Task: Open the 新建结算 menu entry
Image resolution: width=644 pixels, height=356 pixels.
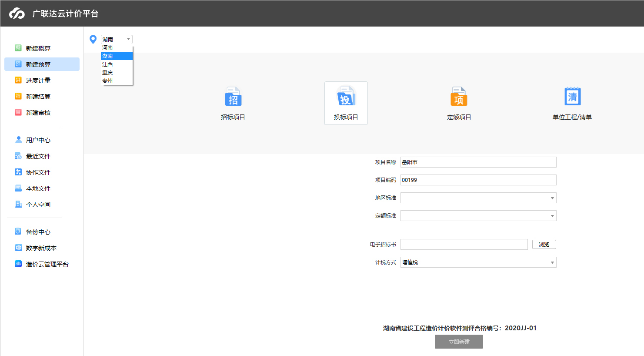Action: tap(38, 97)
